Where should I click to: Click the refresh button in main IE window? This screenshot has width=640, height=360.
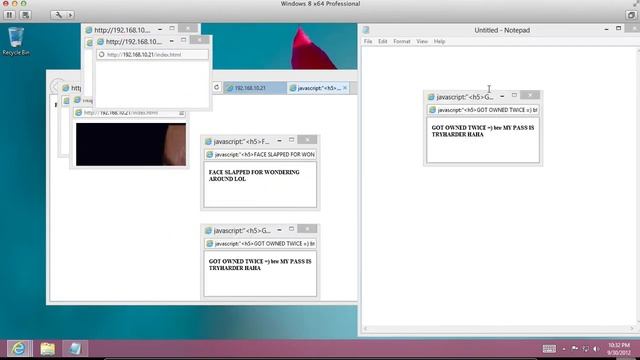pos(216,87)
